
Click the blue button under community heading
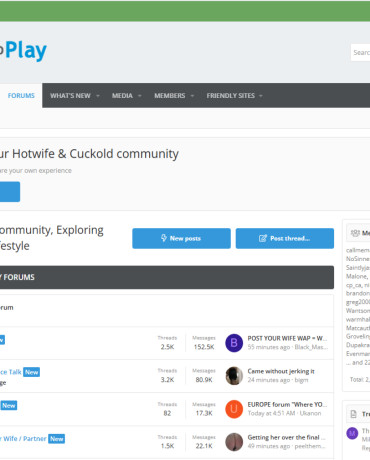click(10, 192)
